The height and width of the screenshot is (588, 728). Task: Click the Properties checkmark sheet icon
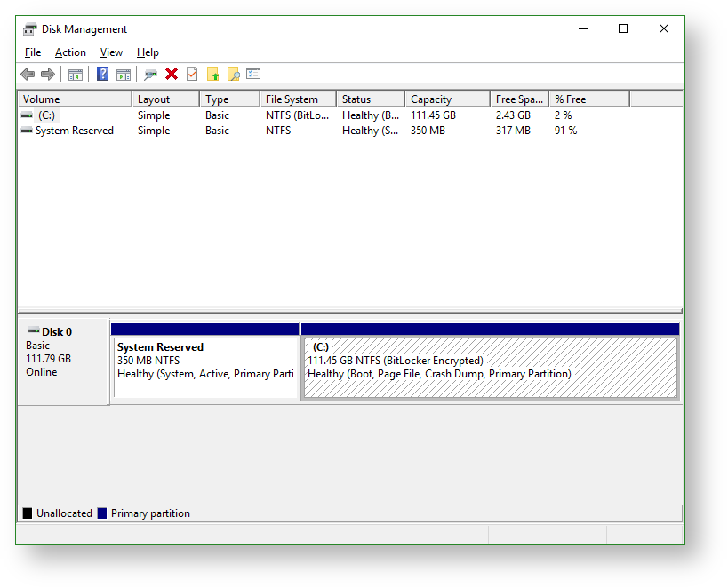click(192, 74)
